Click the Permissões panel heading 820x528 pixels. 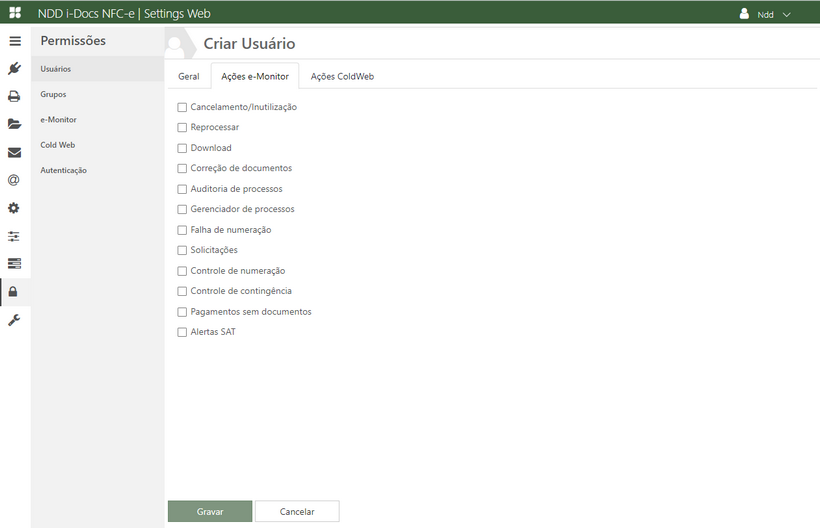73,41
